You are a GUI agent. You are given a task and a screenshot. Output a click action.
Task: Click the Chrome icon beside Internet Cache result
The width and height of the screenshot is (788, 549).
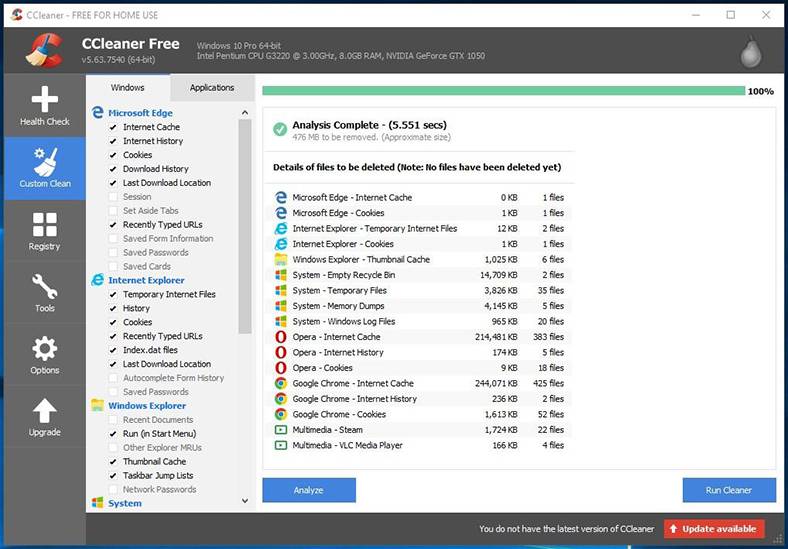tap(281, 383)
